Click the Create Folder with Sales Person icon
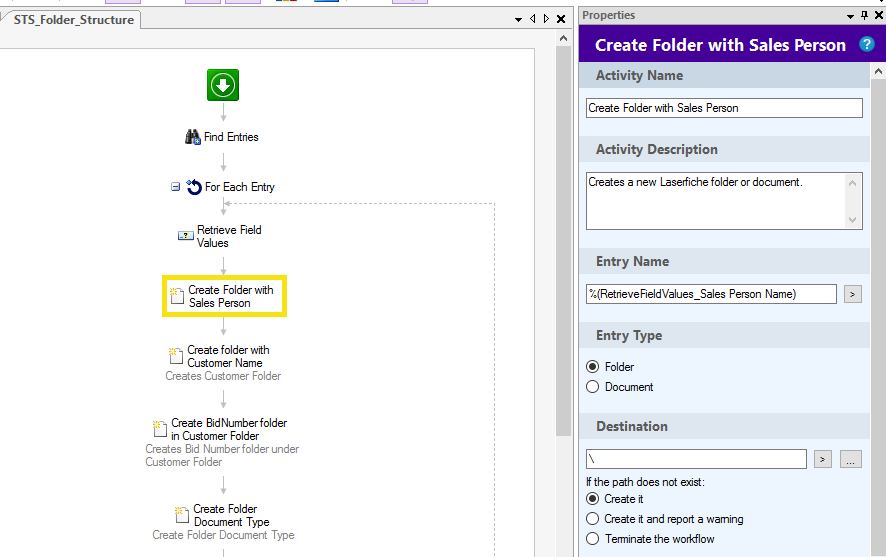This screenshot has width=886, height=557. [x=177, y=296]
